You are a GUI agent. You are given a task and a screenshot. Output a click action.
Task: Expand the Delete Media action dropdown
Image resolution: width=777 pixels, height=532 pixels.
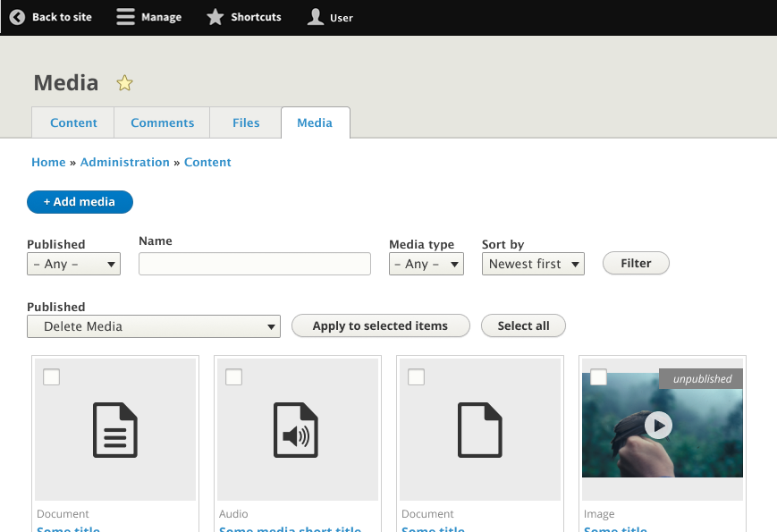pyautogui.click(x=154, y=326)
